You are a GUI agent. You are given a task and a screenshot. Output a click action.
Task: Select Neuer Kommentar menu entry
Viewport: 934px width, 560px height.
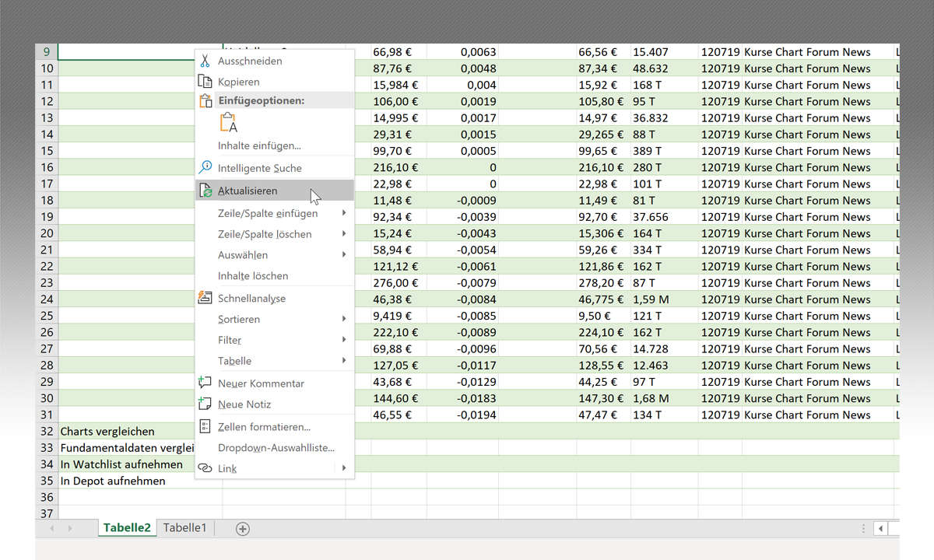(x=275, y=383)
